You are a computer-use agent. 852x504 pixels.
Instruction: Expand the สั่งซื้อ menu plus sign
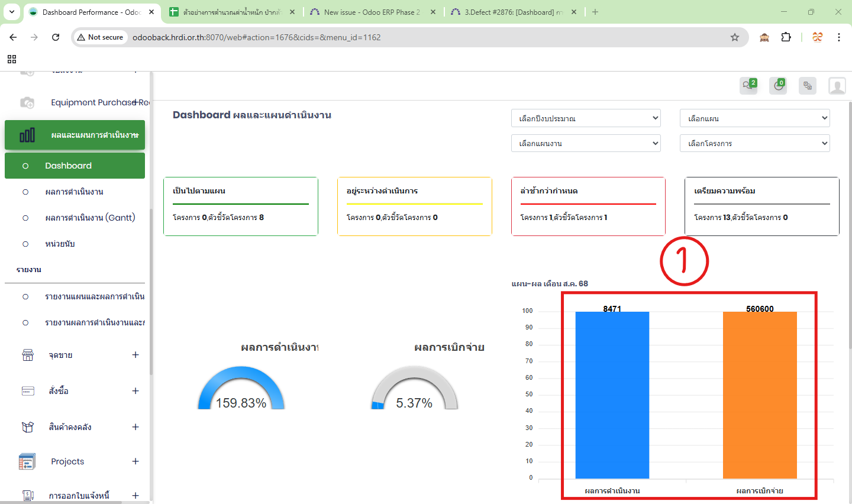pos(135,391)
